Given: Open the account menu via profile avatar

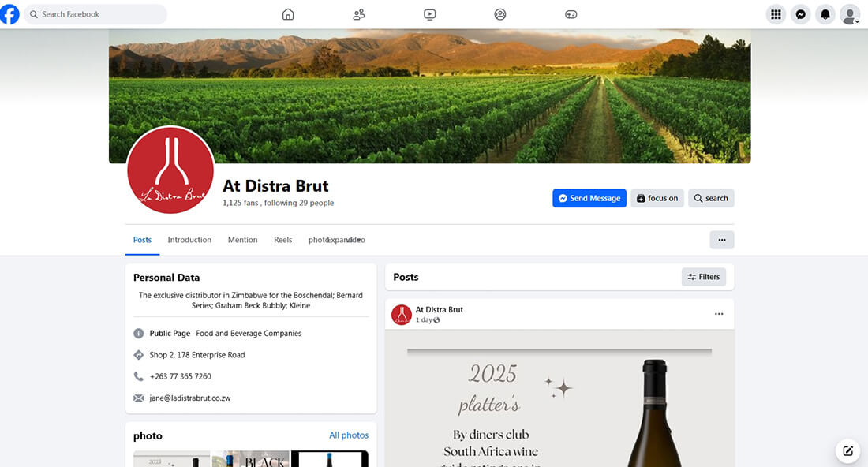Looking at the screenshot, I should (850, 13).
